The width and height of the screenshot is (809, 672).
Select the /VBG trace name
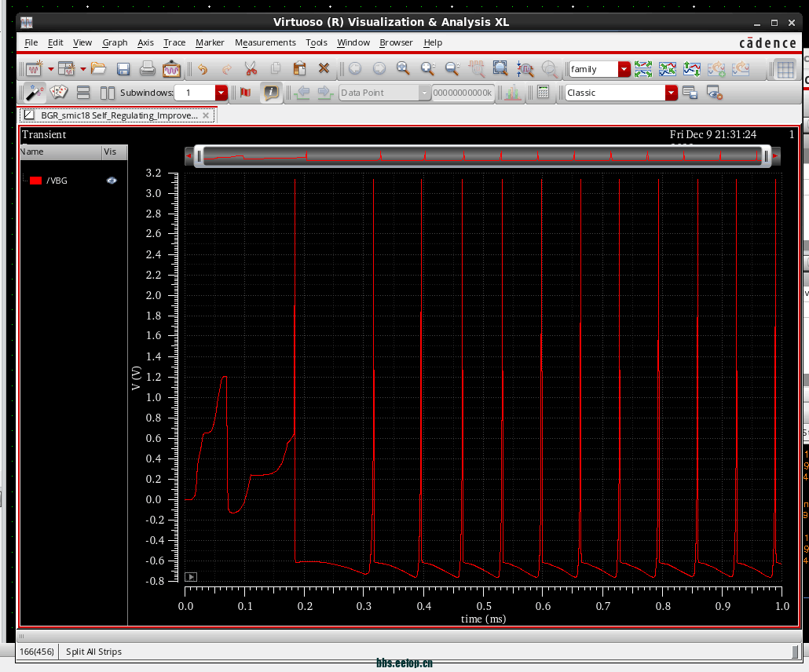pyautogui.click(x=57, y=181)
